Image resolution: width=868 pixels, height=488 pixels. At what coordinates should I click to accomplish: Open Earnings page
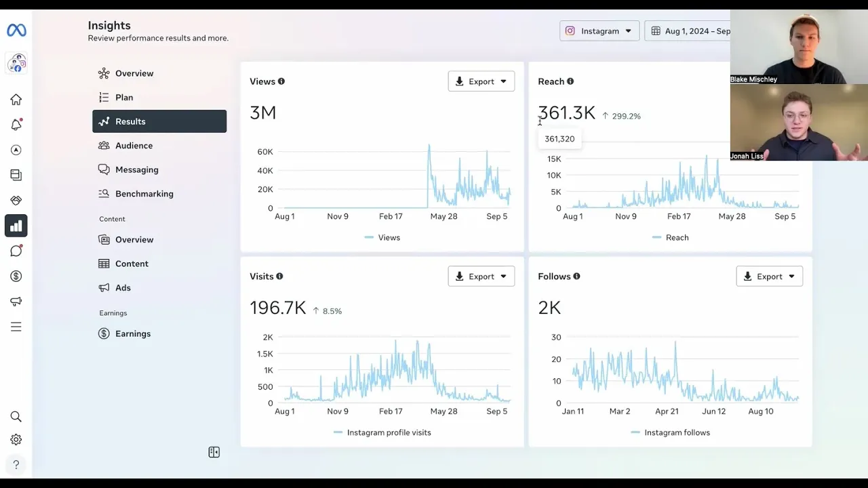[159, 333]
